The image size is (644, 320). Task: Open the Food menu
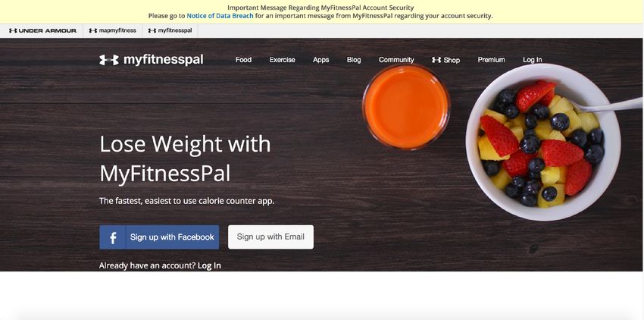click(x=243, y=60)
